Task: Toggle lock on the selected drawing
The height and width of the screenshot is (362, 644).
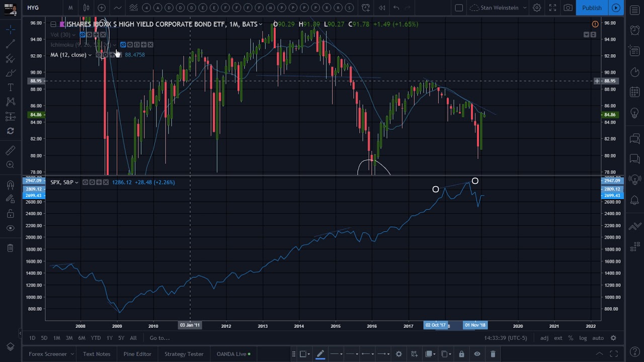Action: click(461, 354)
